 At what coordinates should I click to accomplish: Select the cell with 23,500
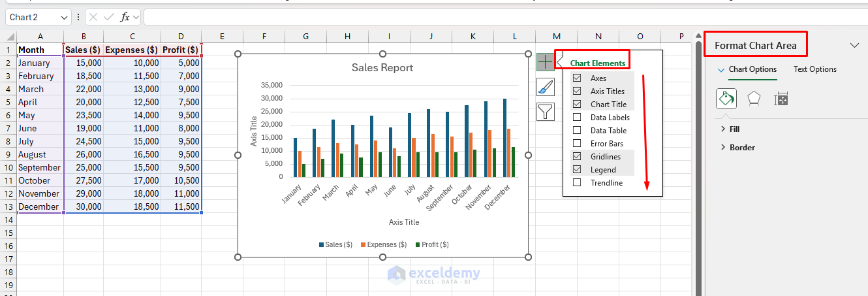[x=84, y=115]
